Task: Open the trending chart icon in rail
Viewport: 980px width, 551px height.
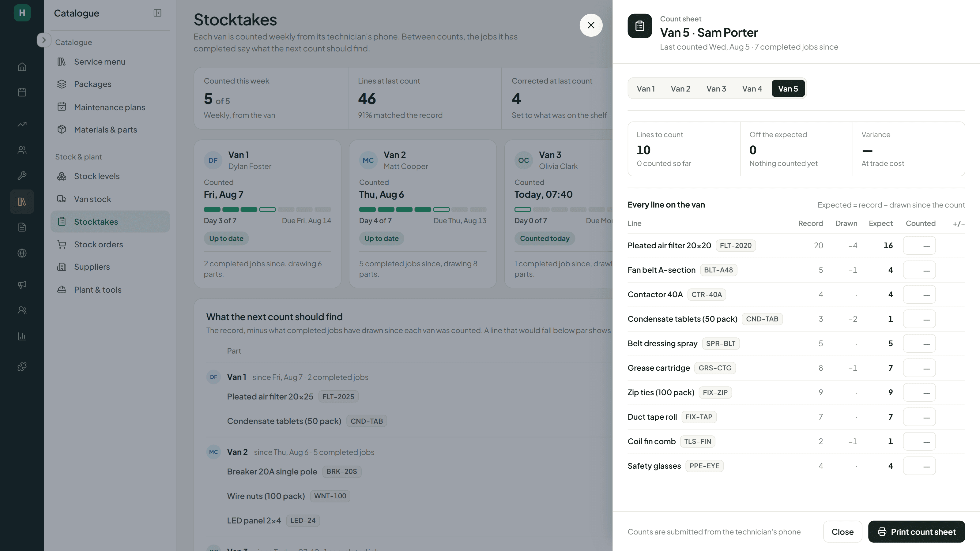Action: 22,124
